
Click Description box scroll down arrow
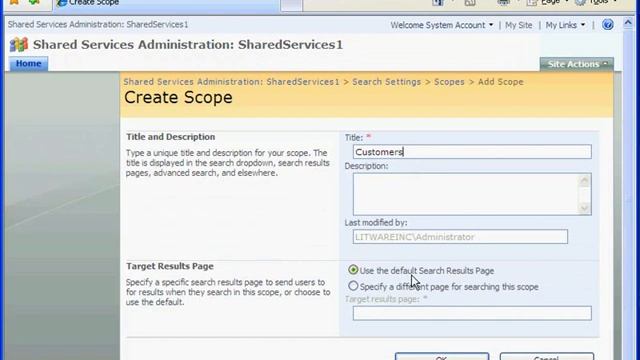pos(584,208)
